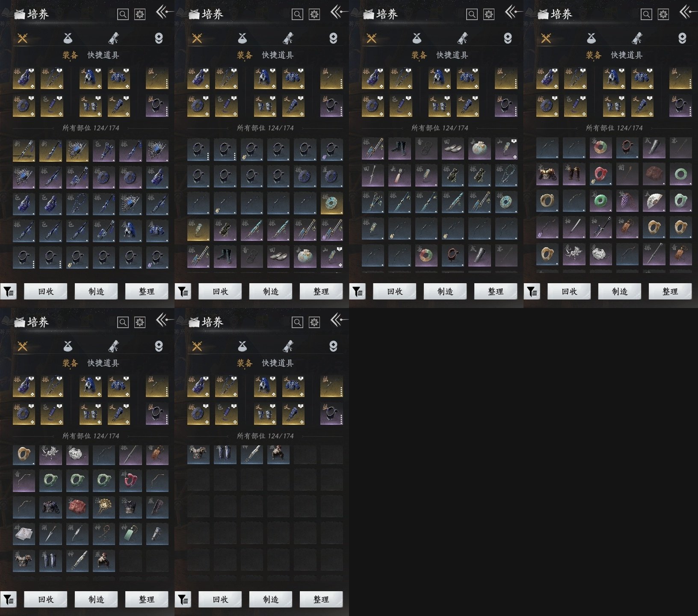
Task: Pick the pink tassel pendant item
Action: (x=399, y=175)
